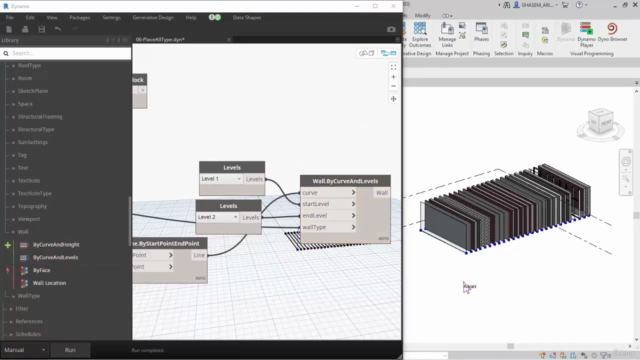Open the Revit Modify ribbon tab
Image resolution: width=640 pixels, height=360 pixels.
click(x=422, y=16)
